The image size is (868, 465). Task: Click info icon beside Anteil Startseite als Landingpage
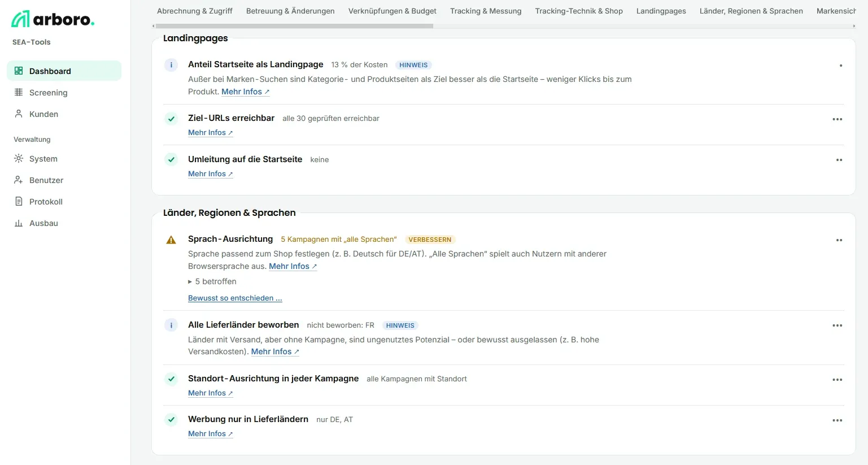point(171,64)
